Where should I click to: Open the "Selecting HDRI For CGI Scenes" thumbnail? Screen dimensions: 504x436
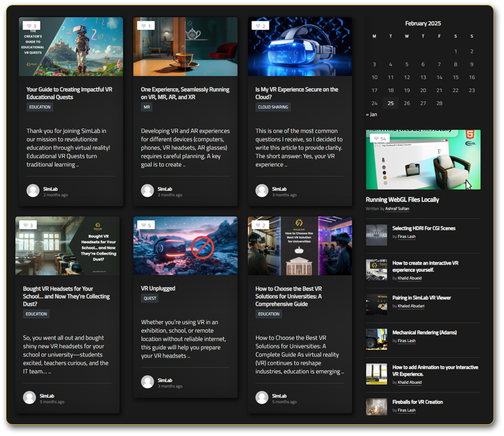(376, 235)
